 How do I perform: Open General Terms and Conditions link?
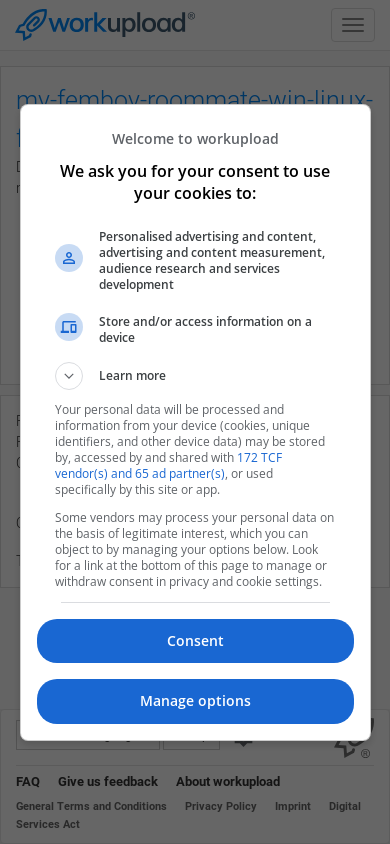click(91, 806)
